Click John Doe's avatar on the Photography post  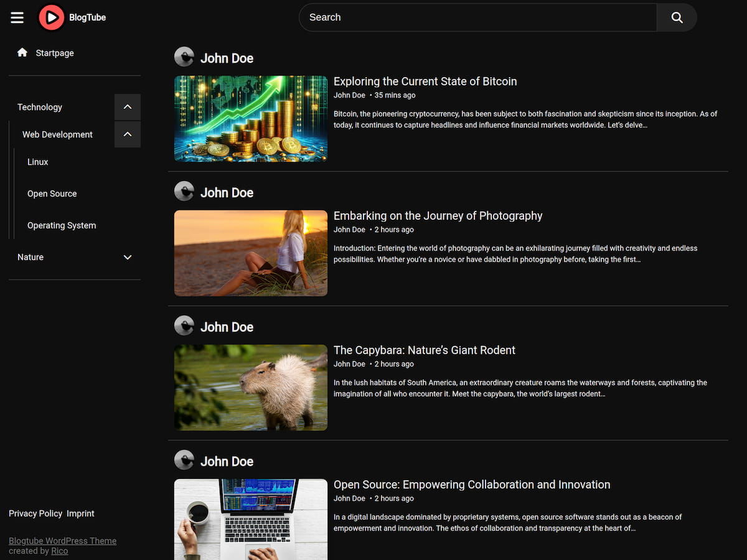[x=184, y=191]
